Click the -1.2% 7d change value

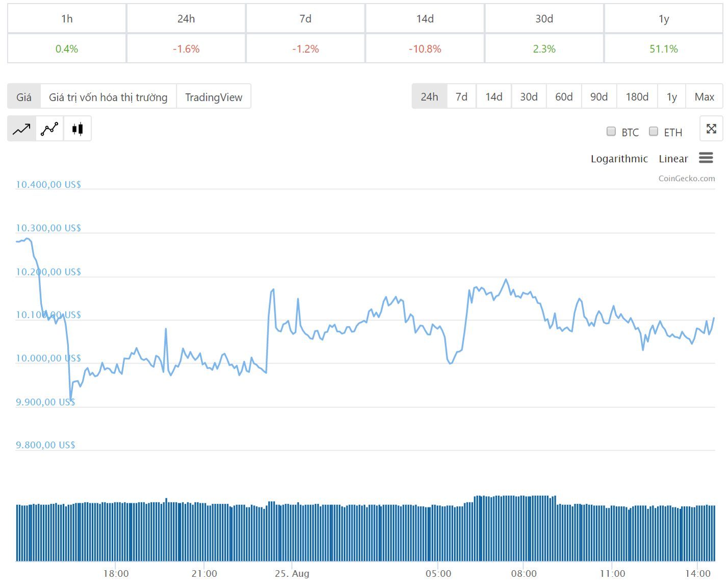pos(305,49)
